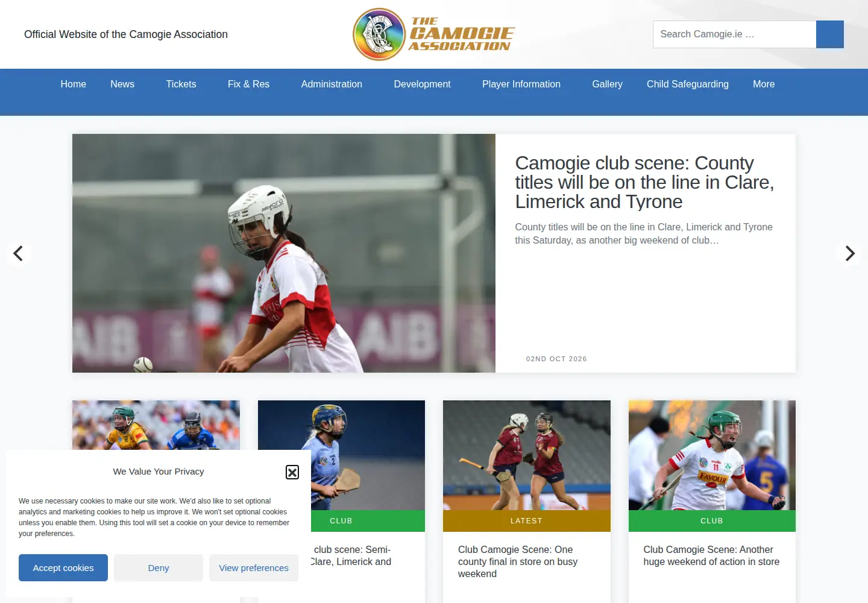Viewport: 868px width, 603px height.
Task: Open the Gallery menu item
Action: tap(608, 84)
